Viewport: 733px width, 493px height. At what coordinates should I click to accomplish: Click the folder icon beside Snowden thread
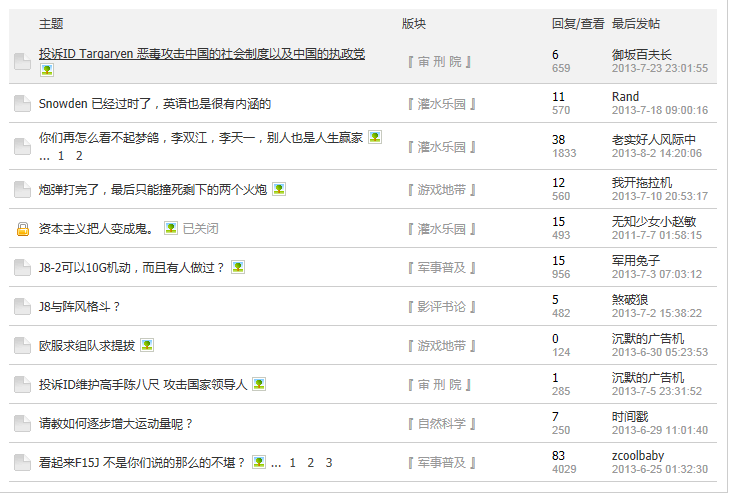click(x=22, y=104)
